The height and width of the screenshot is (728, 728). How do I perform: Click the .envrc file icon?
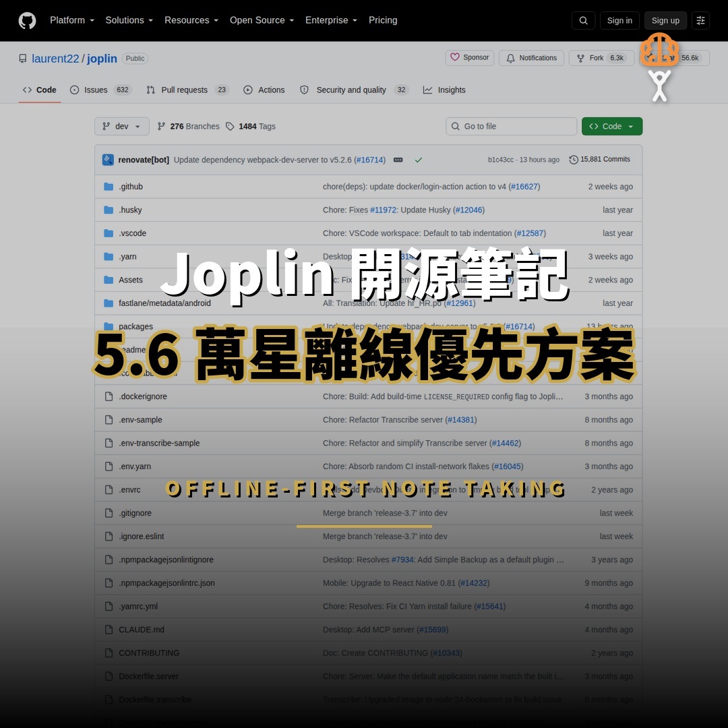click(109, 490)
